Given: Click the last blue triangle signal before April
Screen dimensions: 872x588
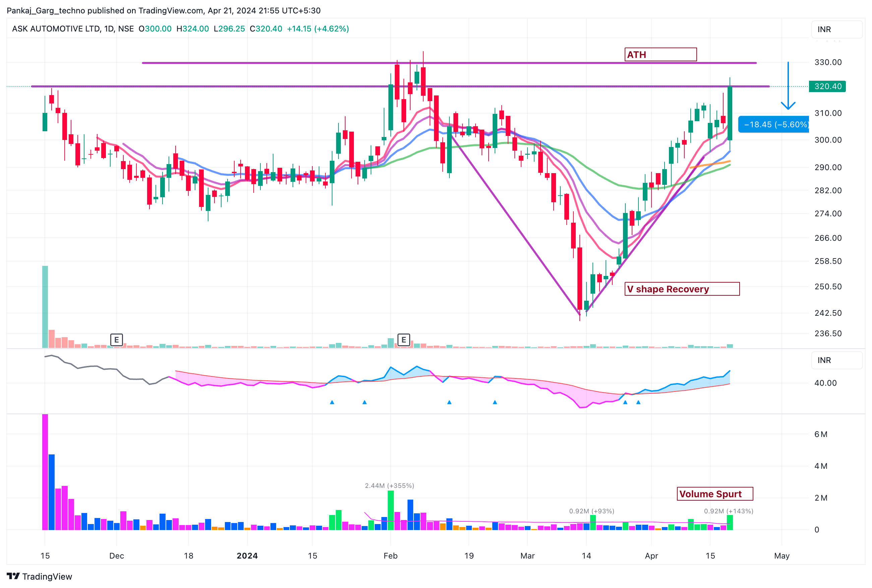Looking at the screenshot, I should coord(638,402).
